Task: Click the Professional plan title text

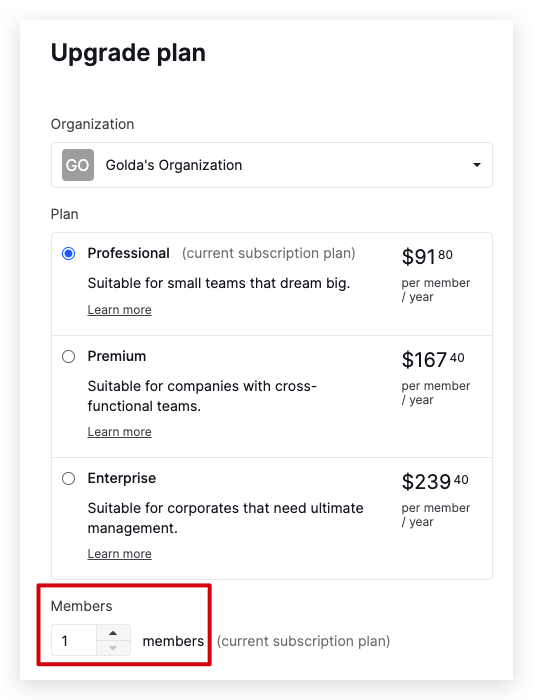Action: (x=129, y=253)
